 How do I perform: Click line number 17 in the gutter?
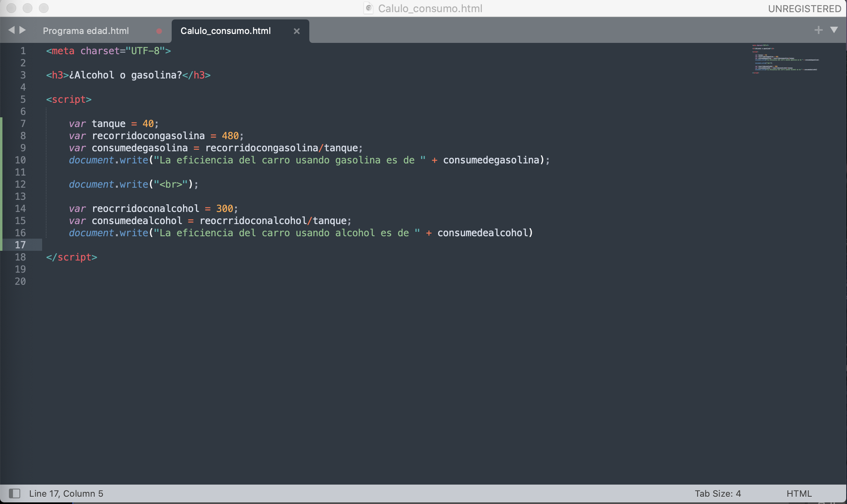click(x=20, y=245)
